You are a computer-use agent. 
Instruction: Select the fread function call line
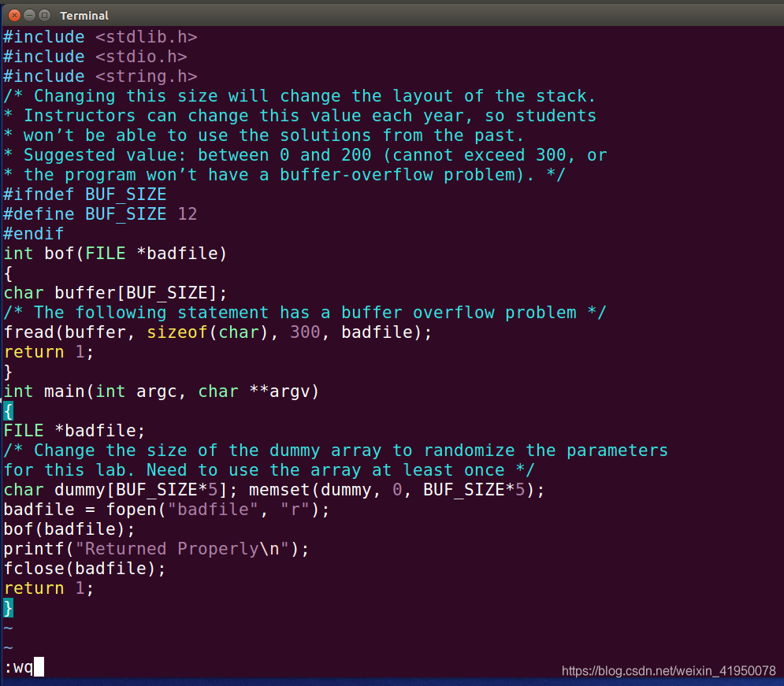pyautogui.click(x=217, y=332)
